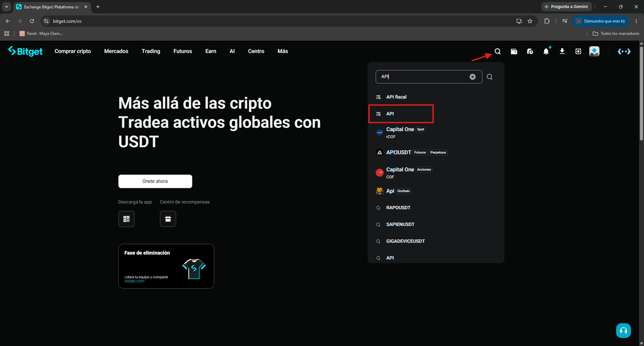Click Demuestra que eres tú profile button
Viewport: 644px width, 346px height.
click(600, 21)
